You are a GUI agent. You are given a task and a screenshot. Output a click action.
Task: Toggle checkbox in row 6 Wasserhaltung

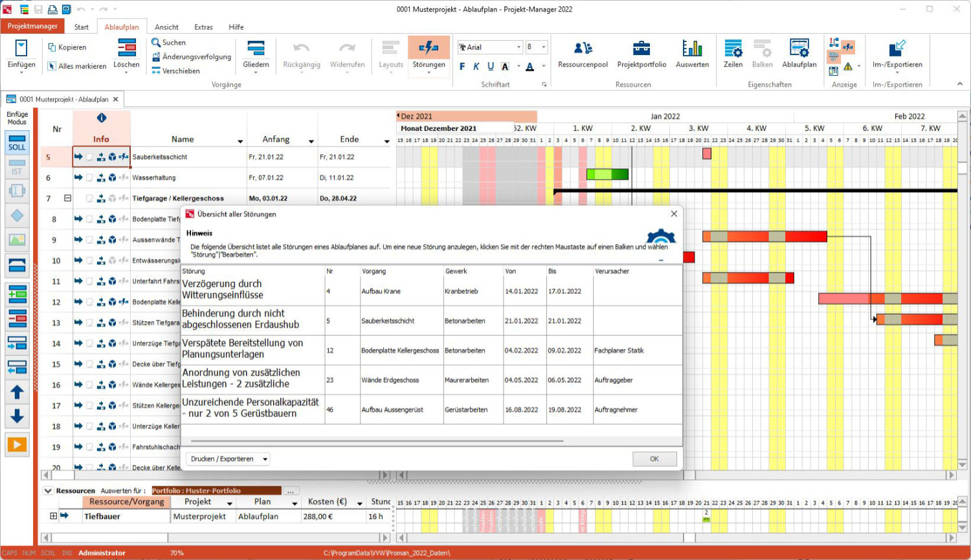point(89,178)
